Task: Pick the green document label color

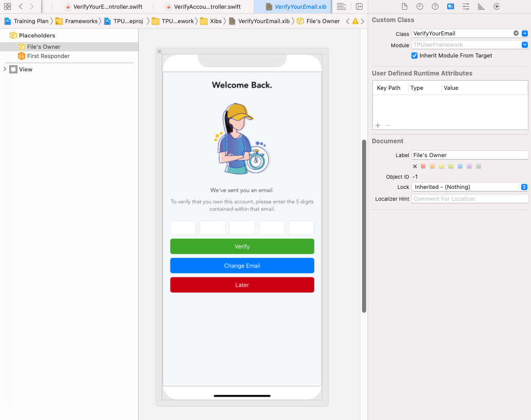Action: 451,166
